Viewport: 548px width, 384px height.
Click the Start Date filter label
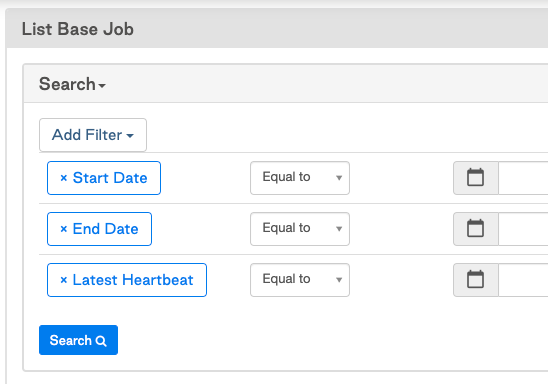(x=110, y=178)
